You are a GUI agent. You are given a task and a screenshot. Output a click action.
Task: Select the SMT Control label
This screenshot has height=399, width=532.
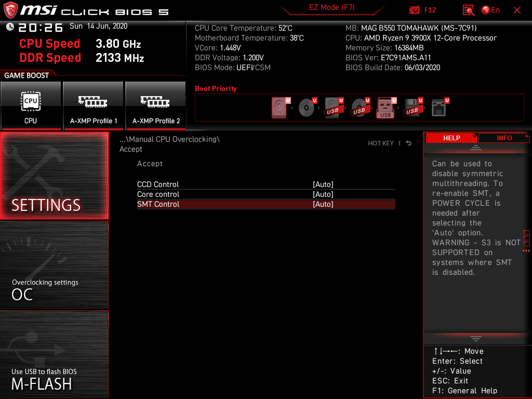[158, 204]
